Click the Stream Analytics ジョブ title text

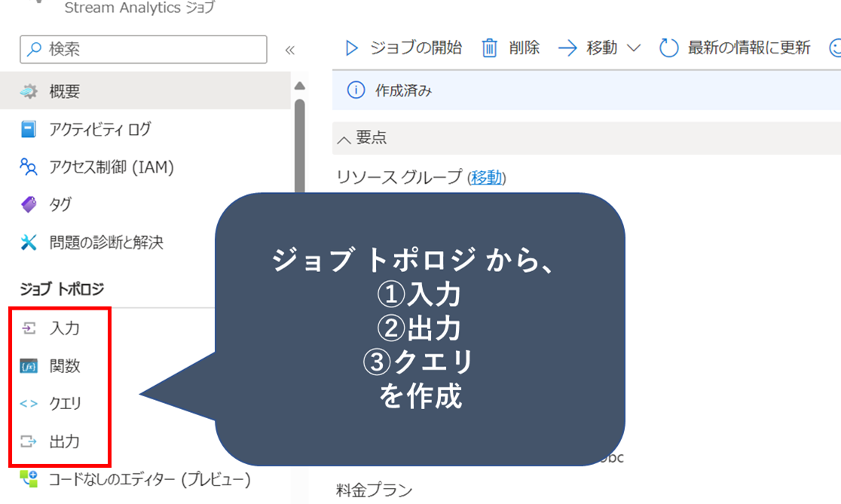click(x=139, y=8)
